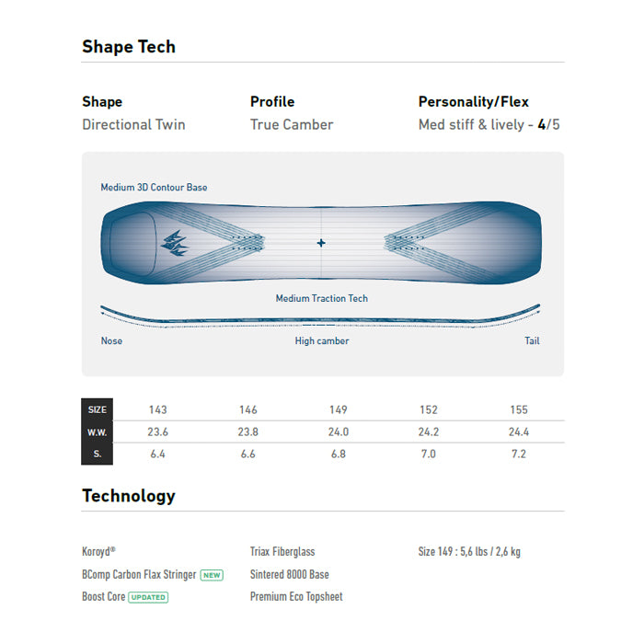Screen dimensions: 644x644
Task: Select the 149 size column value
Action: point(339,410)
